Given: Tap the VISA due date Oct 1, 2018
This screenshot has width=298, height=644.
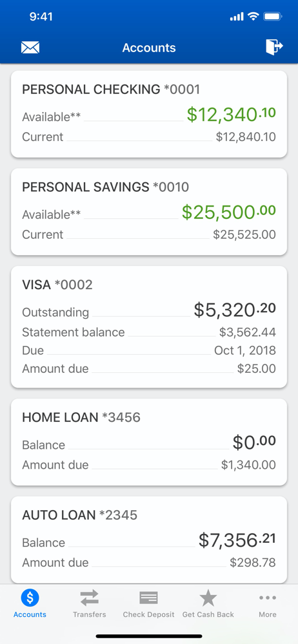Looking at the screenshot, I should pyautogui.click(x=245, y=350).
